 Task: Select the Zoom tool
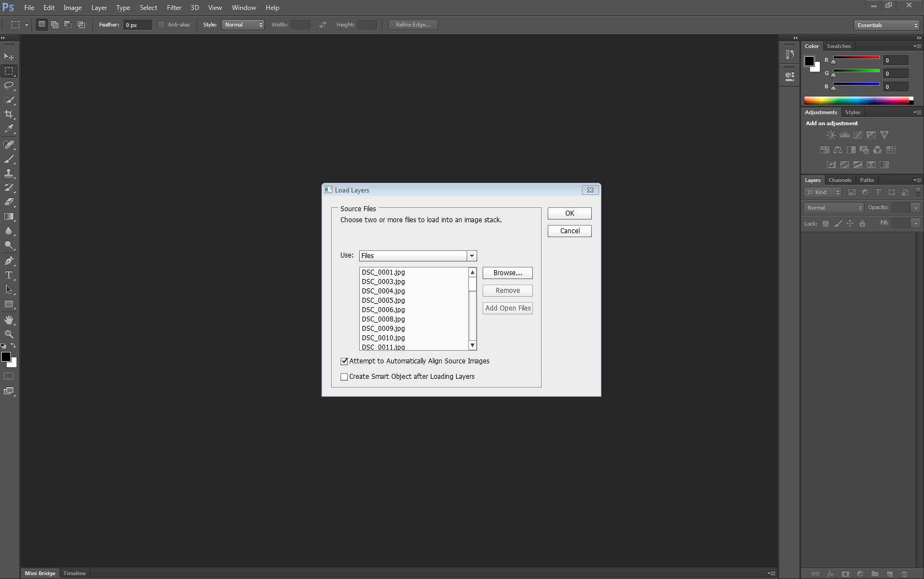tap(9, 334)
